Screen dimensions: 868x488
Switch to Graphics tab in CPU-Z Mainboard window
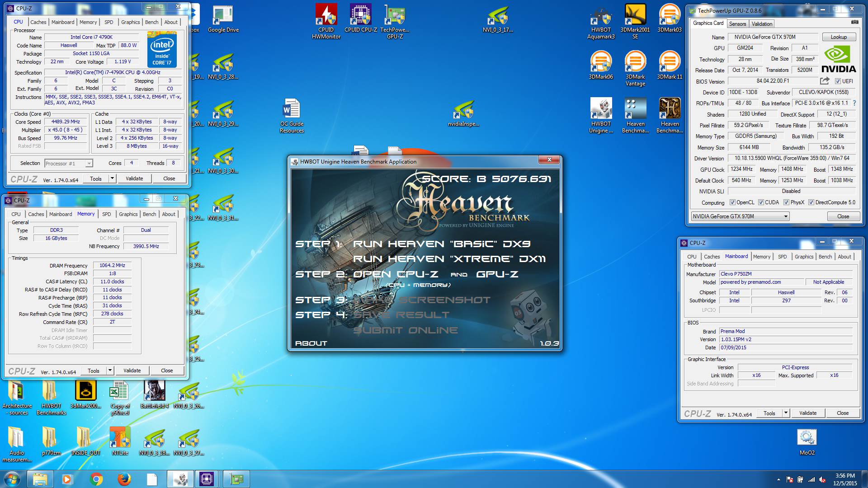(804, 257)
